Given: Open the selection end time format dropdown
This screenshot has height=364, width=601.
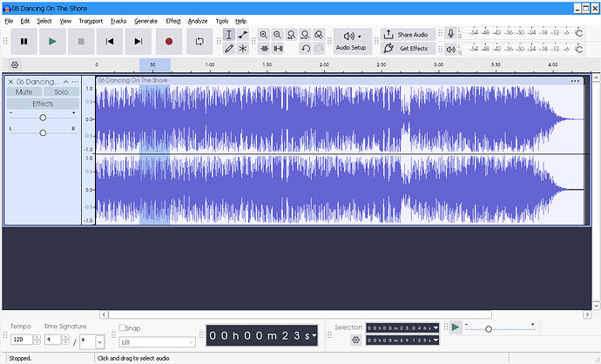Looking at the screenshot, I should coord(436,340).
